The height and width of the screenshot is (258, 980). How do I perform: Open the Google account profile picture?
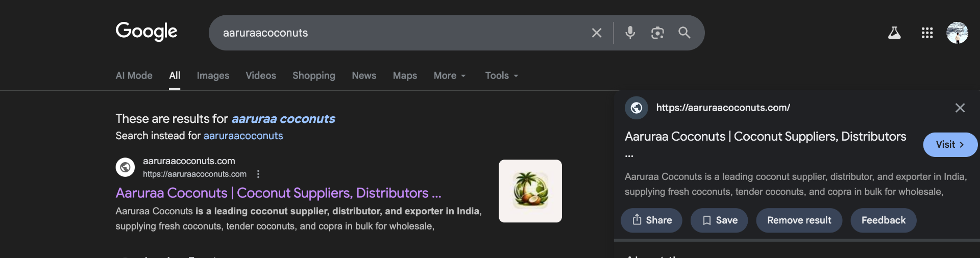(957, 33)
